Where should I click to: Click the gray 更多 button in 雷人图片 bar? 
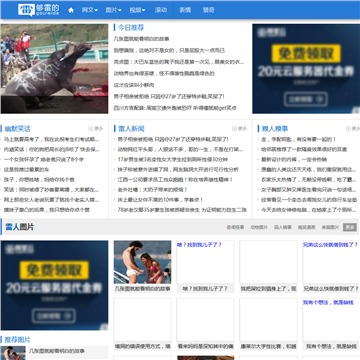[350, 227]
